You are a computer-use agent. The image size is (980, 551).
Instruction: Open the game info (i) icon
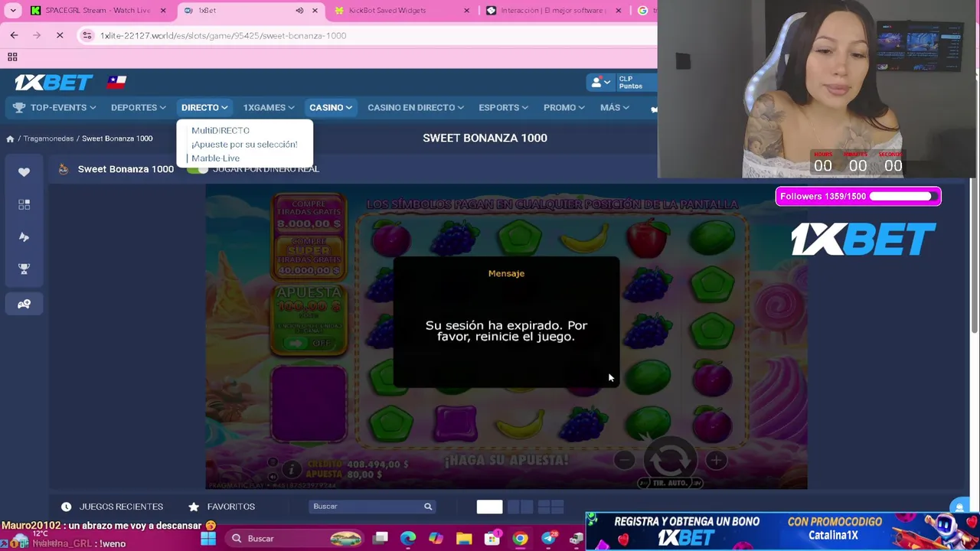pos(292,469)
